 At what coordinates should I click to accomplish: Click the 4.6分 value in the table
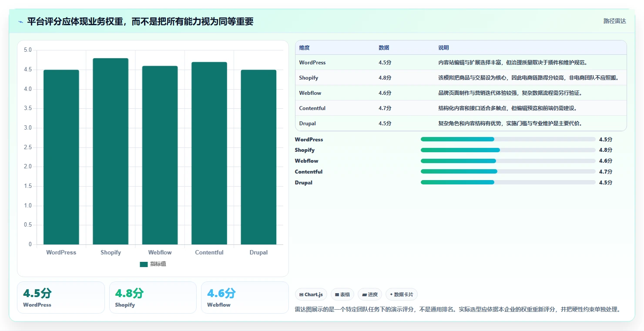[385, 93]
